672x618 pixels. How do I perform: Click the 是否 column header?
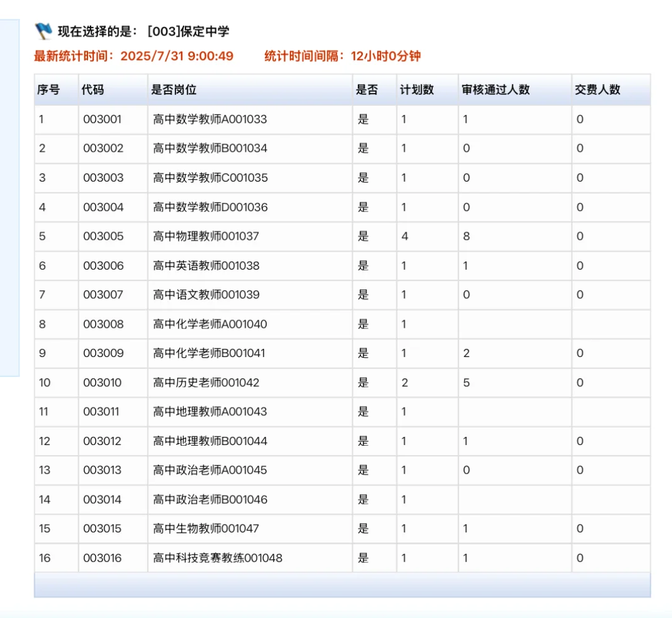(x=375, y=89)
